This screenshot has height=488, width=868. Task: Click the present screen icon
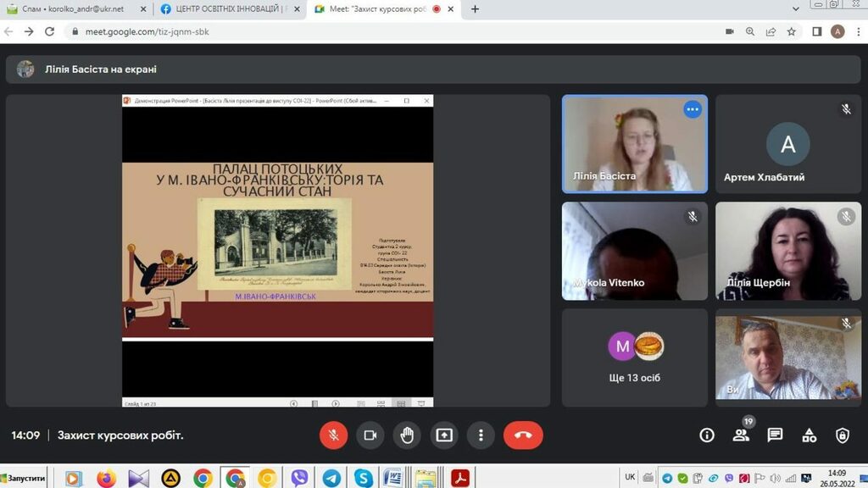point(444,435)
